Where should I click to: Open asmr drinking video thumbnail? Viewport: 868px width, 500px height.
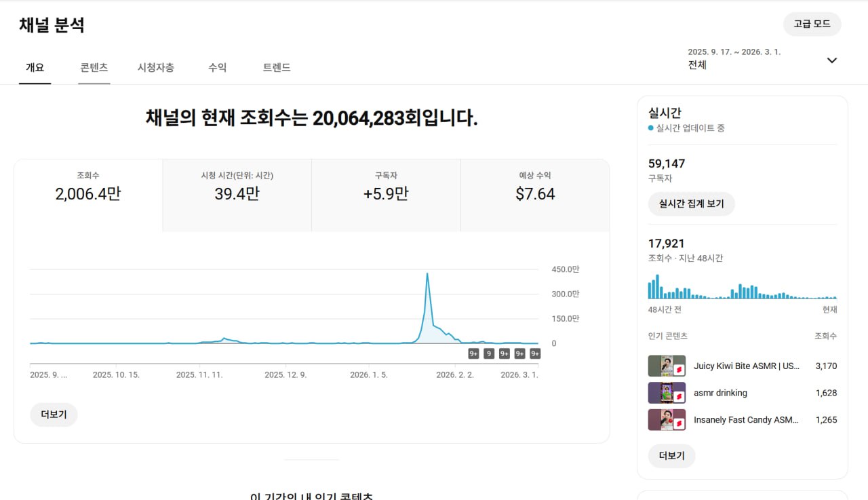pyautogui.click(x=666, y=393)
